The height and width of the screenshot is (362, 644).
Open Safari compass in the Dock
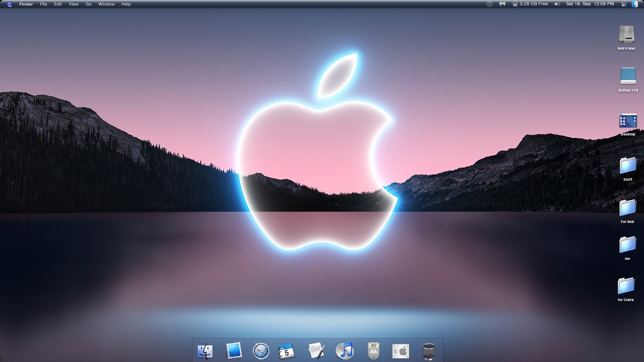click(261, 351)
